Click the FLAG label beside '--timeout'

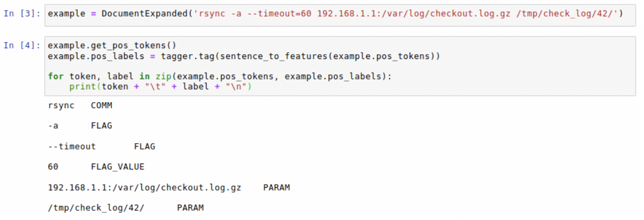point(144,147)
